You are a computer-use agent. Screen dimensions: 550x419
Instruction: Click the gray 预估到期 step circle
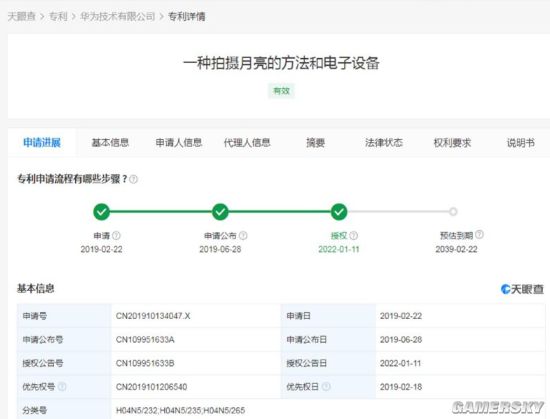(453, 211)
